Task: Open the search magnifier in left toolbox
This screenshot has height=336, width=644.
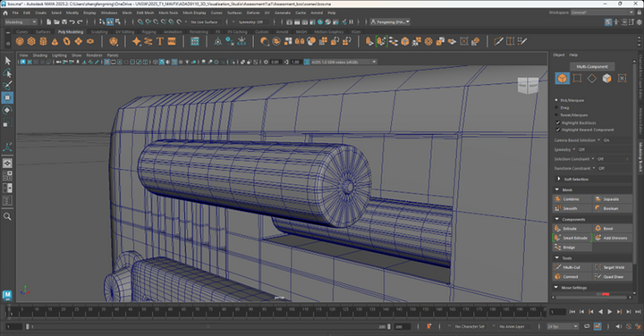Action: click(7, 216)
